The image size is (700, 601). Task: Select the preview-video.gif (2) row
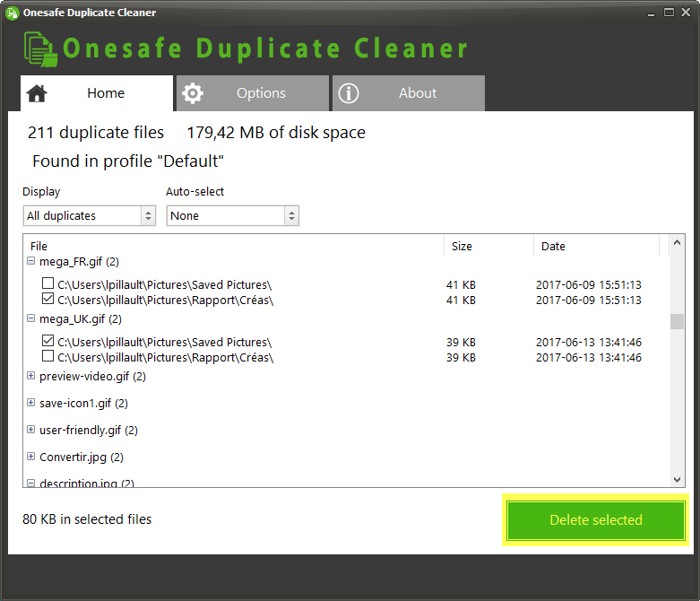(92, 377)
